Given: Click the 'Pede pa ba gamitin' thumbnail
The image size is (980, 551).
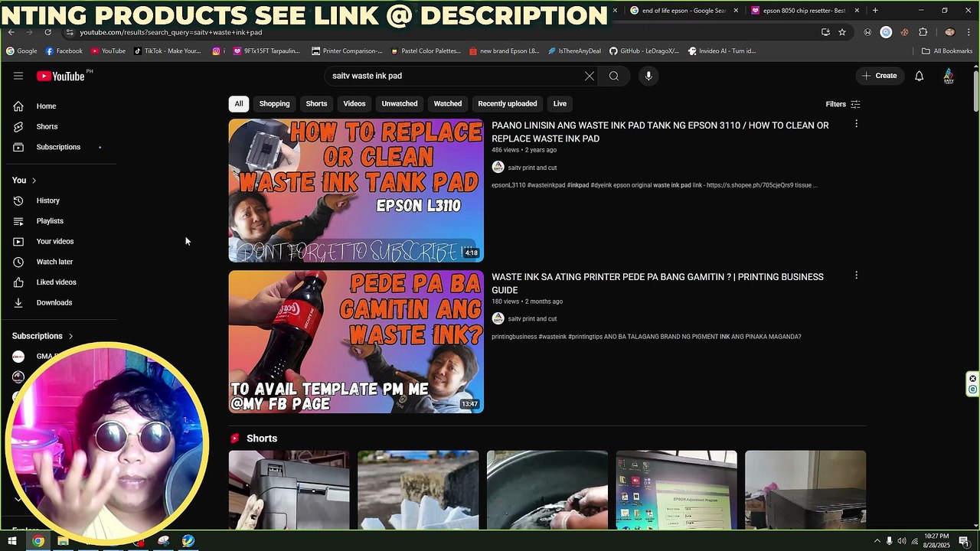Looking at the screenshot, I should 356,342.
